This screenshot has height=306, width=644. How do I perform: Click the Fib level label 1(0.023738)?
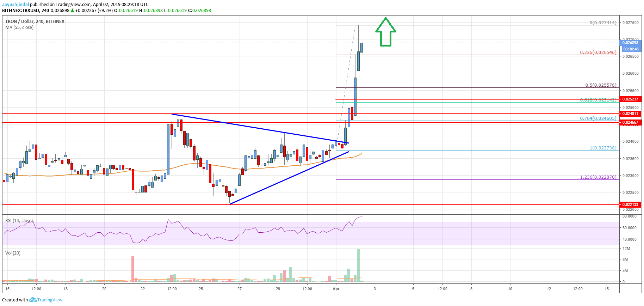603,148
